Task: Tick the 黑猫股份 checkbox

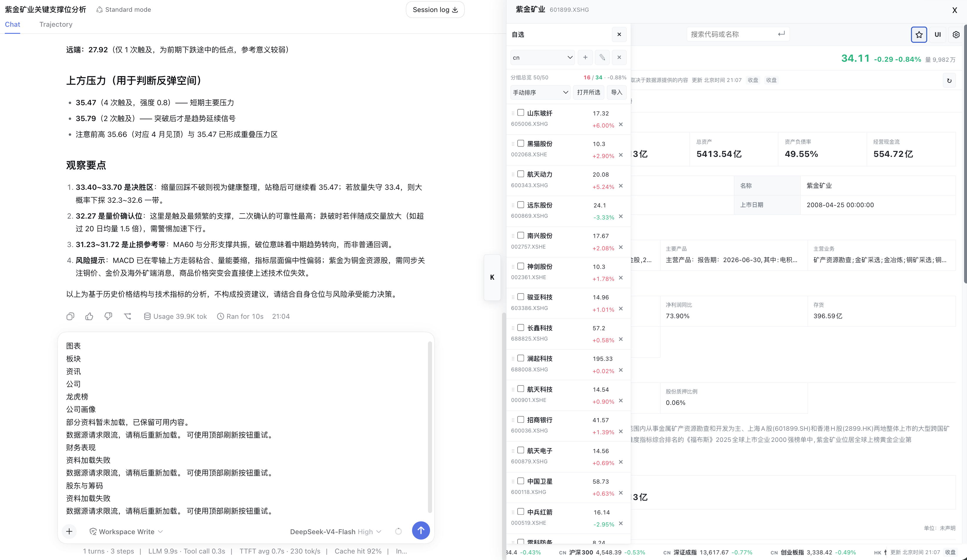Action: coord(521,143)
